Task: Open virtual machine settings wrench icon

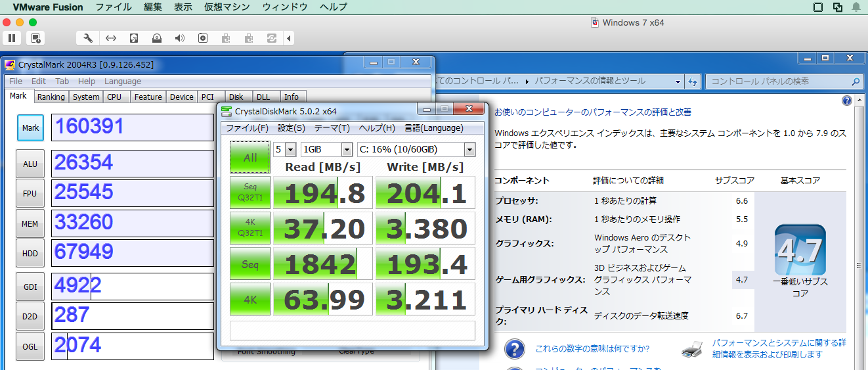Action: point(87,38)
